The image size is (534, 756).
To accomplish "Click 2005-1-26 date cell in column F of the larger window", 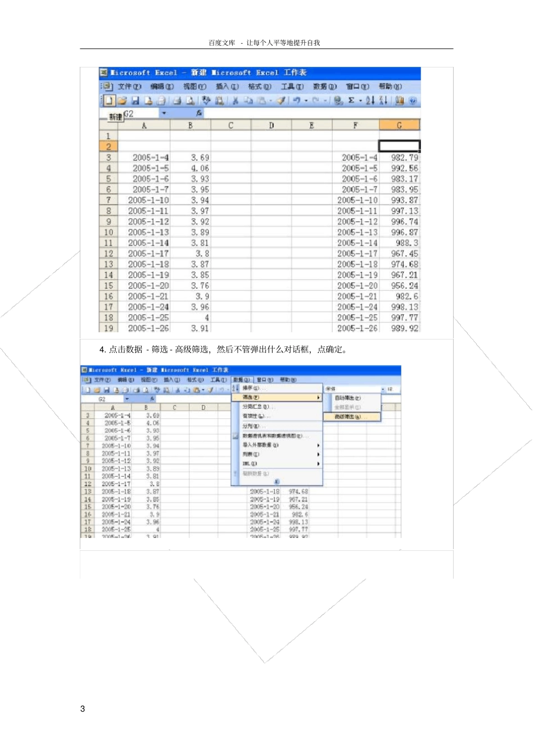I will [x=356, y=328].
